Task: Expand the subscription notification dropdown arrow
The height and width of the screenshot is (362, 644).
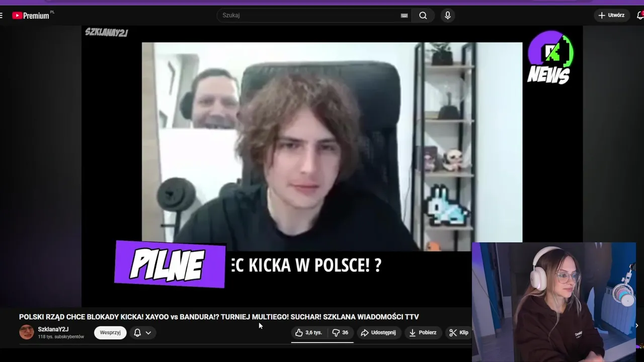Action: pyautogui.click(x=148, y=333)
